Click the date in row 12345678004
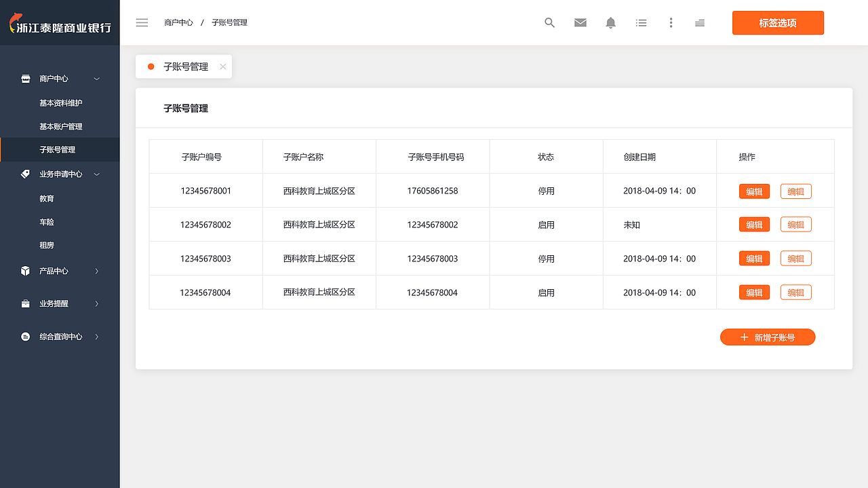 (x=659, y=293)
